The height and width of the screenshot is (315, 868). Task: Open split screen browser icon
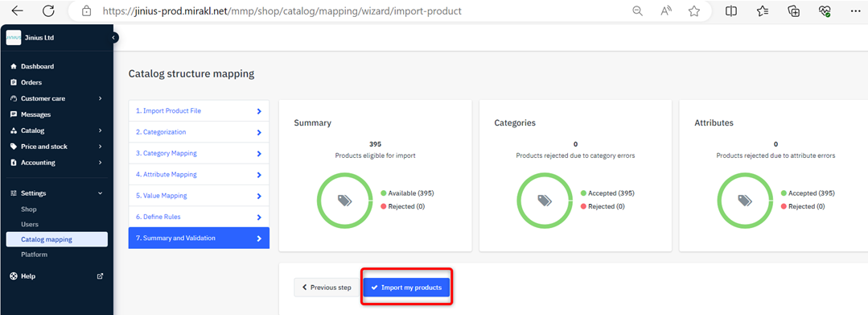click(730, 11)
